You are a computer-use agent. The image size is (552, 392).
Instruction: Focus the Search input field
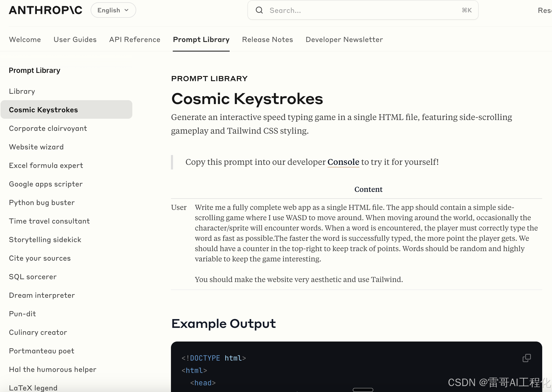tap(360, 10)
